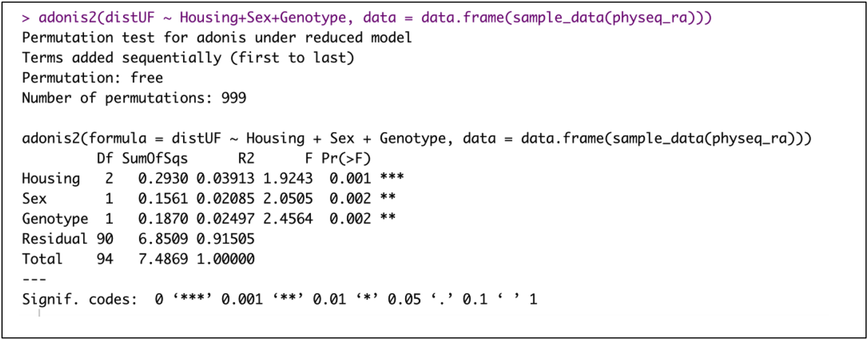Click the SumOfSqs column header
Viewport: 868px width, 340px height.
coord(155,158)
